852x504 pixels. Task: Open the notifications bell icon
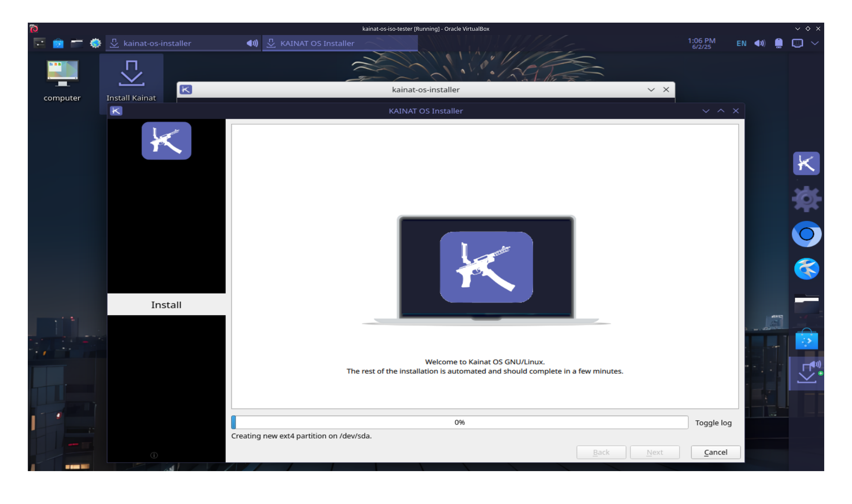778,43
